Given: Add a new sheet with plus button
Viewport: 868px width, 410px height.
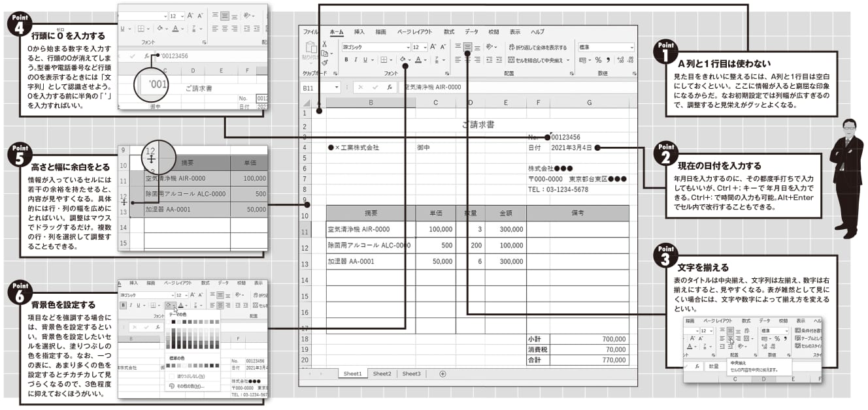Looking at the screenshot, I should [x=442, y=373].
